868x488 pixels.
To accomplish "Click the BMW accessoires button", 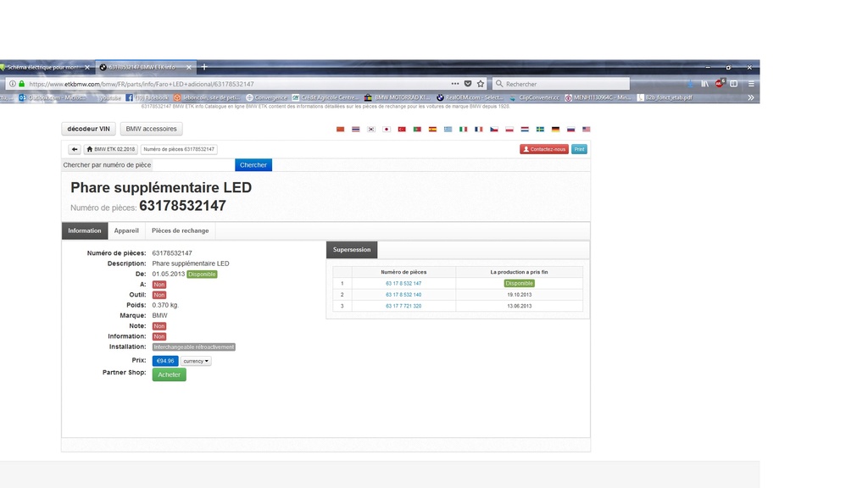I will click(151, 129).
